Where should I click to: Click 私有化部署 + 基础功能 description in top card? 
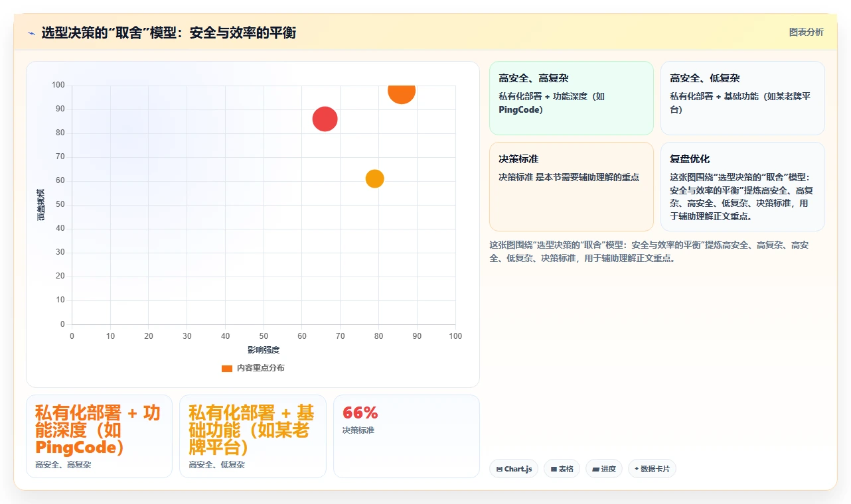pos(740,103)
